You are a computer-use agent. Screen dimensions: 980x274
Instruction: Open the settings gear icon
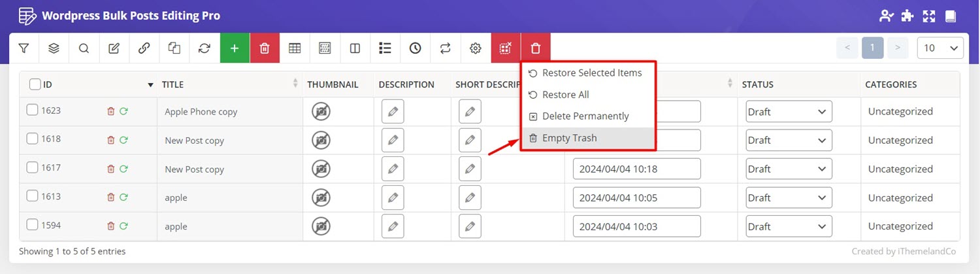click(476, 48)
